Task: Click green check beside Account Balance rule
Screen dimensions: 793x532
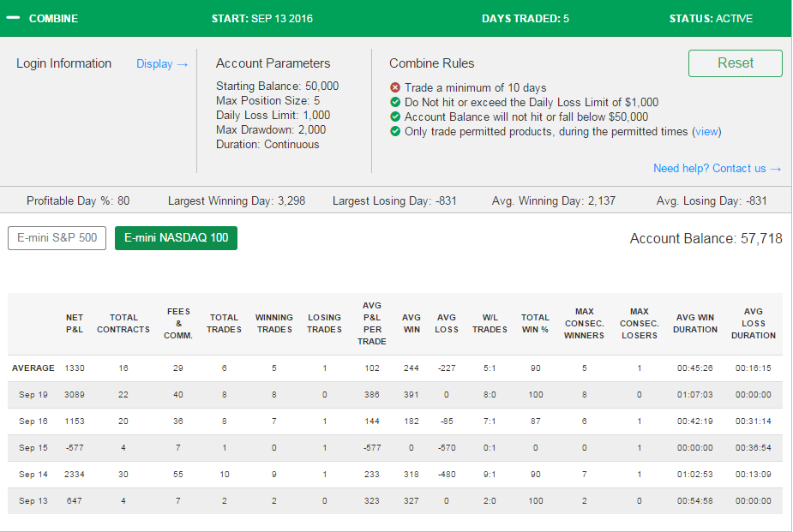Action: (395, 117)
